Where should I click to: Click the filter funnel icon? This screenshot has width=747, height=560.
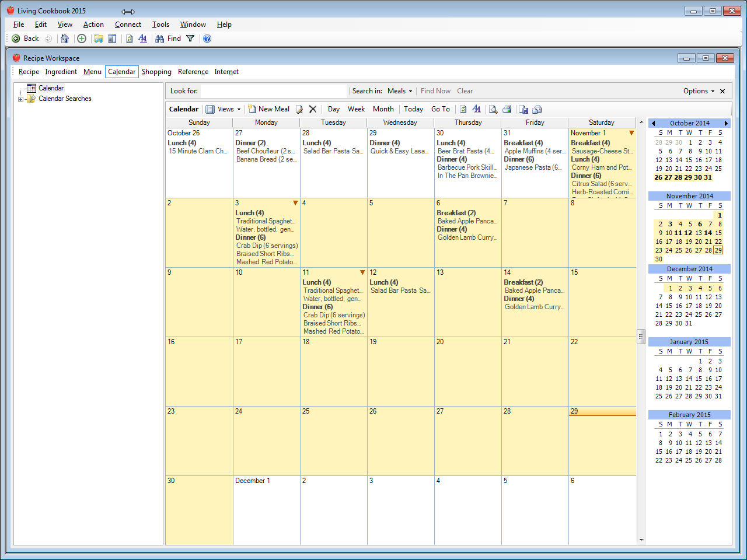pyautogui.click(x=190, y=38)
